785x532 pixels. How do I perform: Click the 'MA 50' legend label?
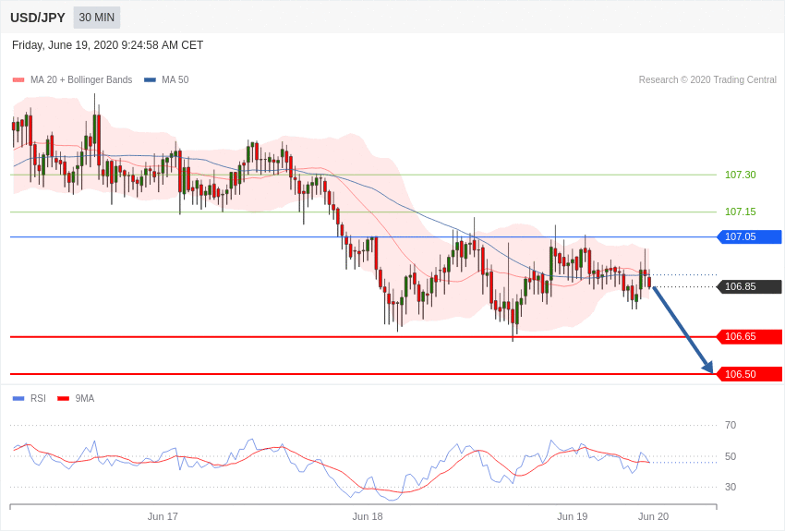[175, 79]
